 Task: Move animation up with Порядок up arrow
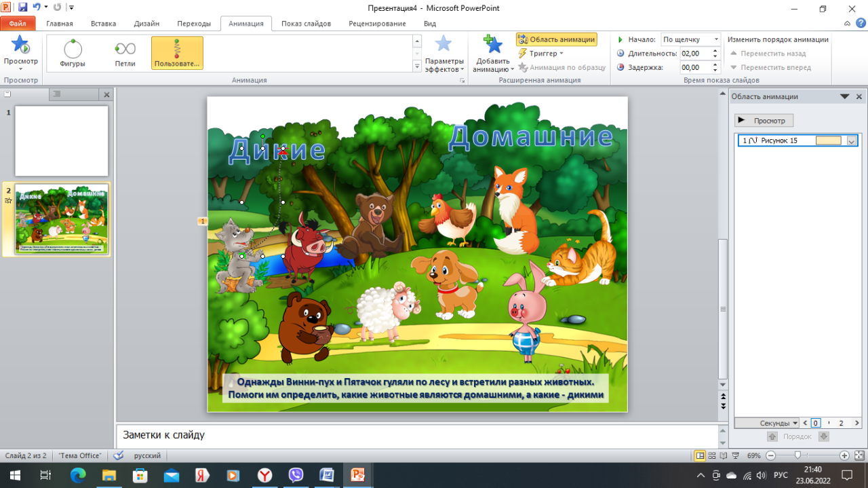(x=772, y=436)
